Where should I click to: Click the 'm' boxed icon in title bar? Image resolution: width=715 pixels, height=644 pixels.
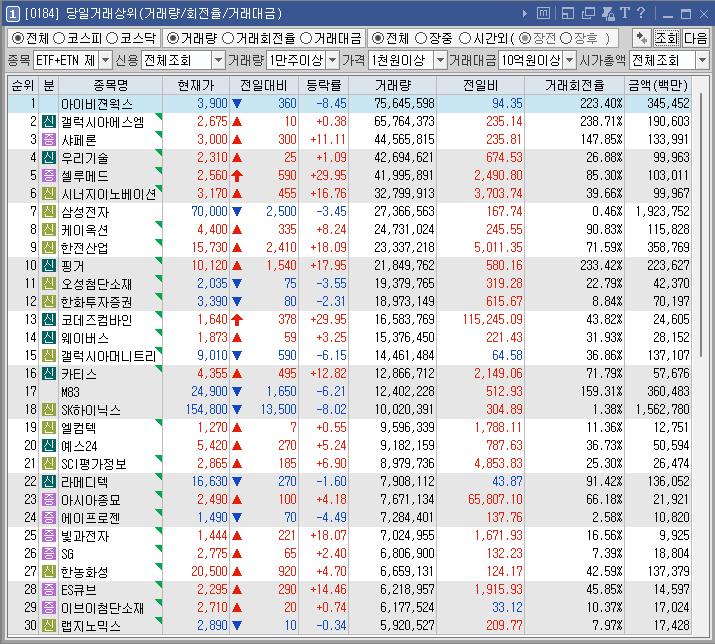click(x=543, y=13)
